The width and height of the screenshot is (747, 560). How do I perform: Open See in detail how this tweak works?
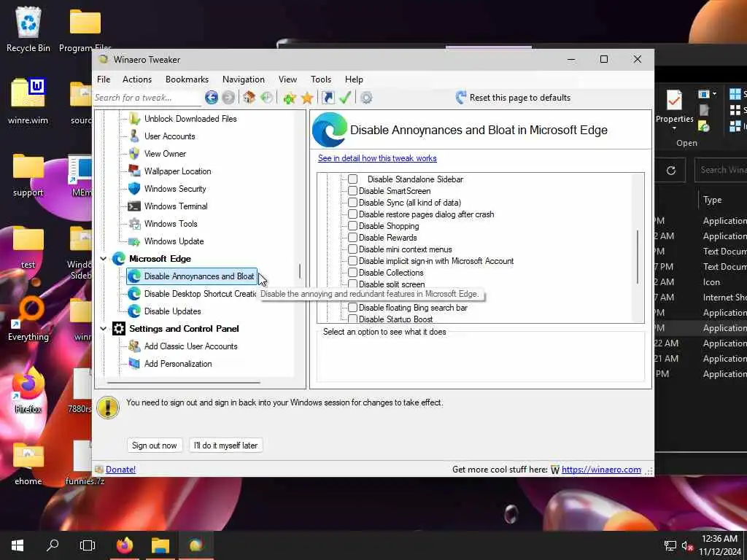click(377, 158)
